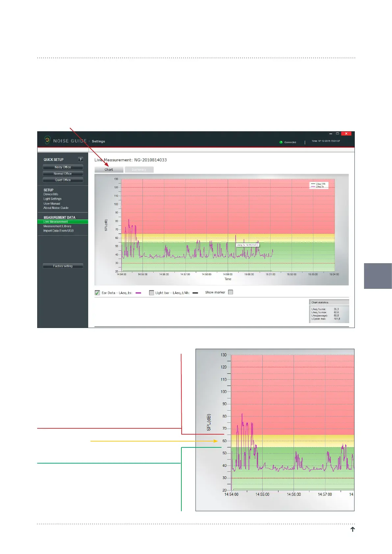Click the LAeq(average) value 60,8
The height and width of the screenshot is (554, 392).
click(336, 315)
